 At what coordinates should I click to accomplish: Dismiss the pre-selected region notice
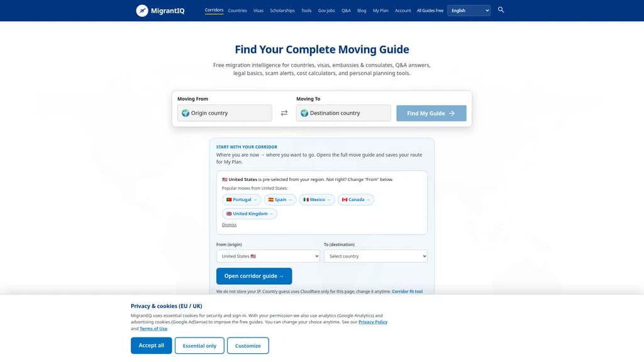point(229,225)
